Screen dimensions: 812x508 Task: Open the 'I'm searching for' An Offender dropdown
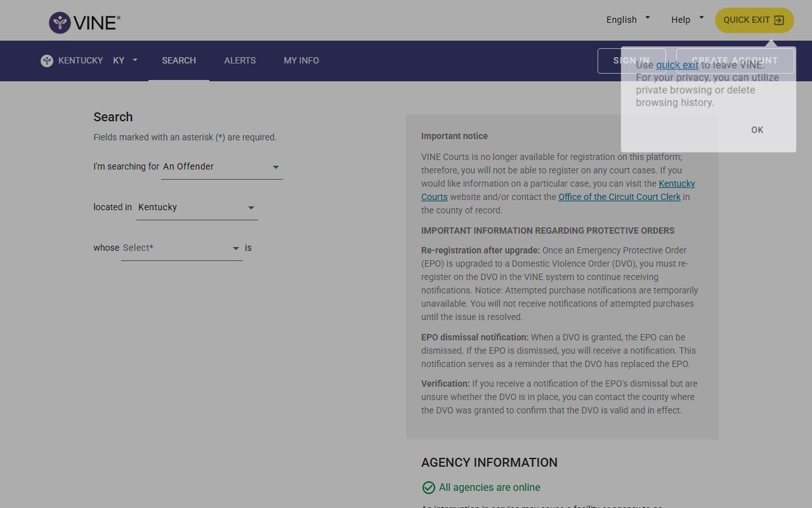(x=222, y=167)
